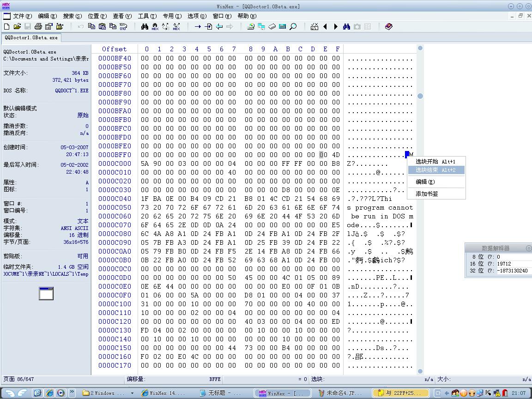Click the Open file folder icon
The width and height of the screenshot is (532, 399).
click(17, 26)
